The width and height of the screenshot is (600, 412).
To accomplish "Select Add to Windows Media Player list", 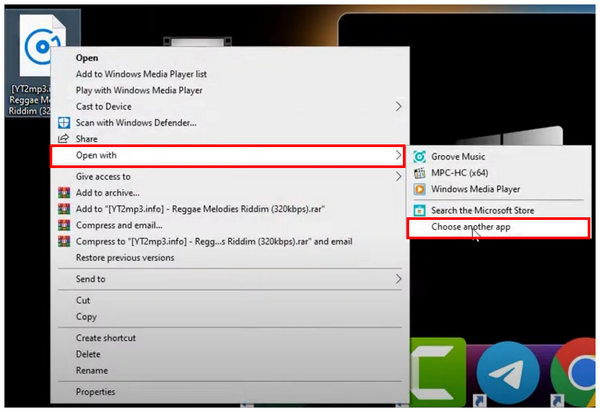I will 141,74.
